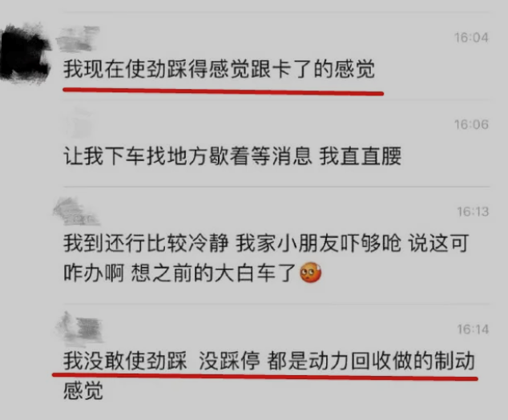Click the 16:14 timestamp
This screenshot has width=508, height=420.
click(473, 329)
